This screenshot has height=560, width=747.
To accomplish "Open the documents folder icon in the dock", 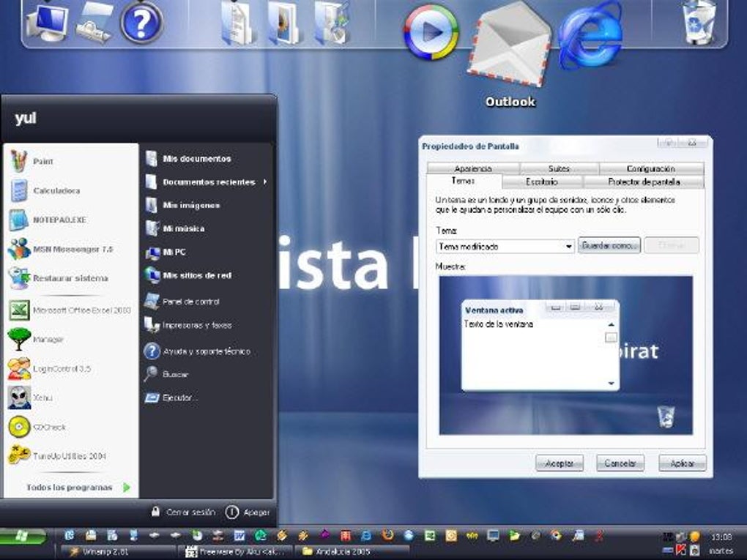I will (x=238, y=23).
